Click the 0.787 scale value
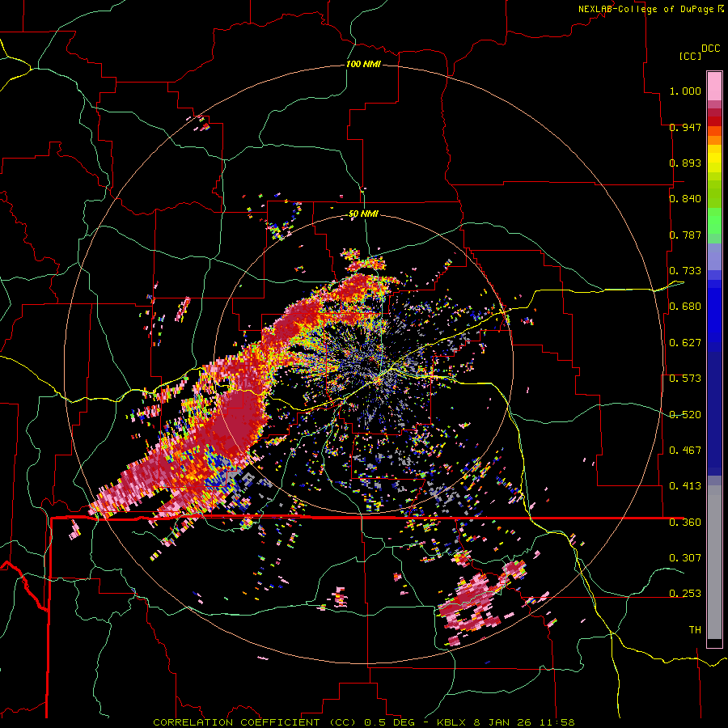 coord(685,235)
